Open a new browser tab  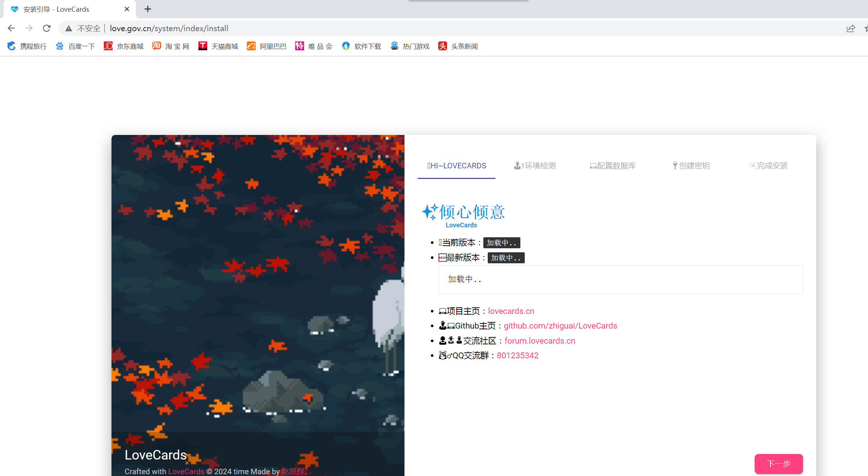[x=147, y=9]
